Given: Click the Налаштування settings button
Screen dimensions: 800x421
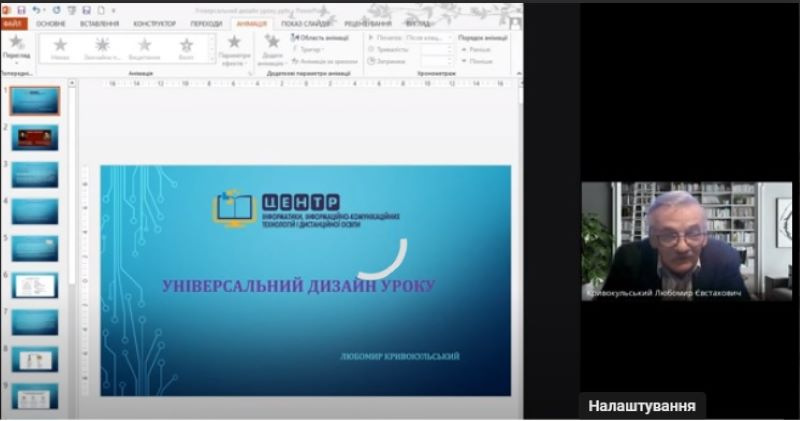Looking at the screenshot, I should click(x=642, y=406).
